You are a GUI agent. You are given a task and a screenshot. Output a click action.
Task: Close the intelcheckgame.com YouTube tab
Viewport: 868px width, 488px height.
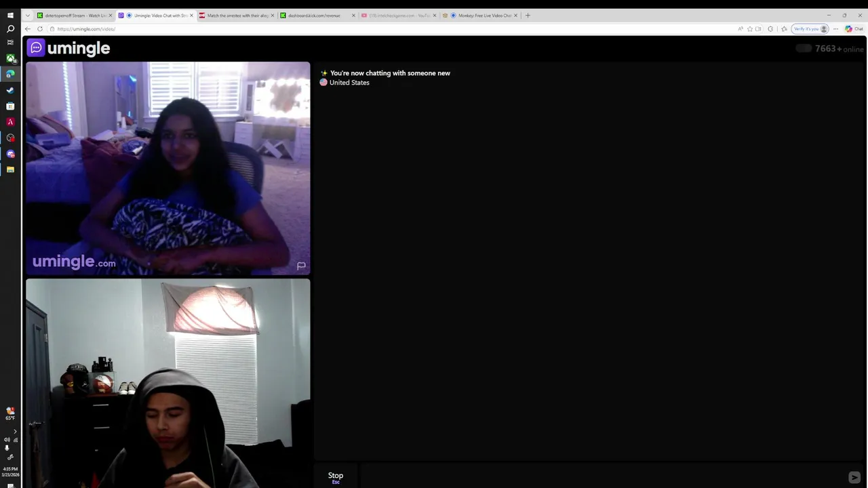434,16
